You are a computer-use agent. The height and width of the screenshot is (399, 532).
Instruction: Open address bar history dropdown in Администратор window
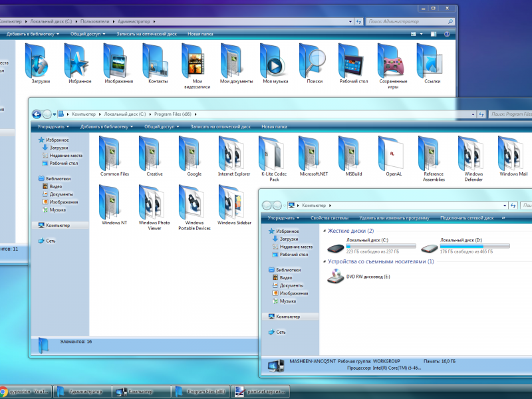click(x=350, y=22)
